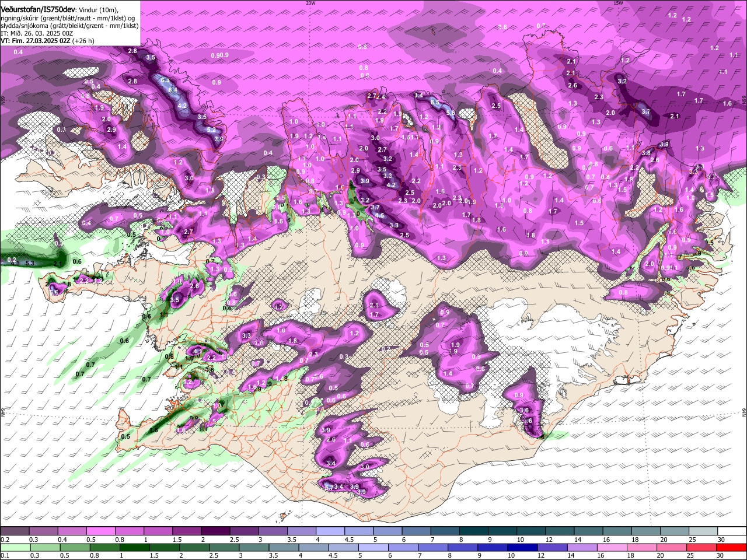Screen dimensions: 747x560
Task: Pick the upper legend swatch starting at 0.4
Action: 72,531
